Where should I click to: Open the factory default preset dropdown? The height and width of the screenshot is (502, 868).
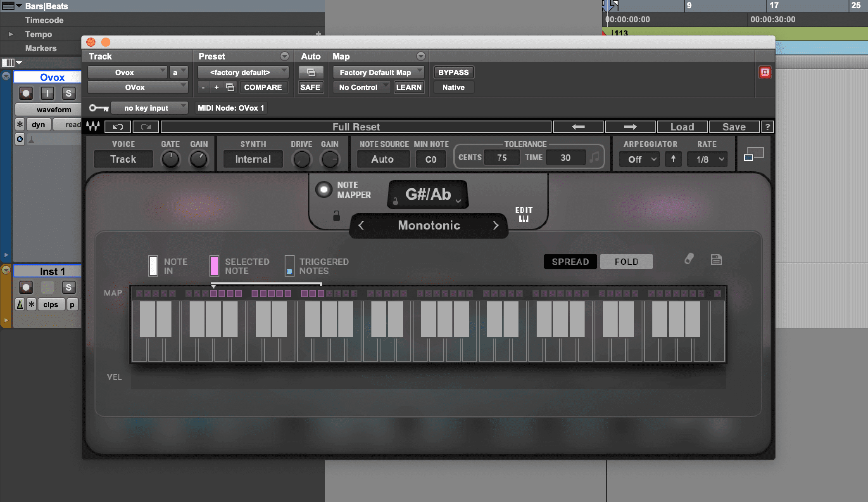pos(243,72)
